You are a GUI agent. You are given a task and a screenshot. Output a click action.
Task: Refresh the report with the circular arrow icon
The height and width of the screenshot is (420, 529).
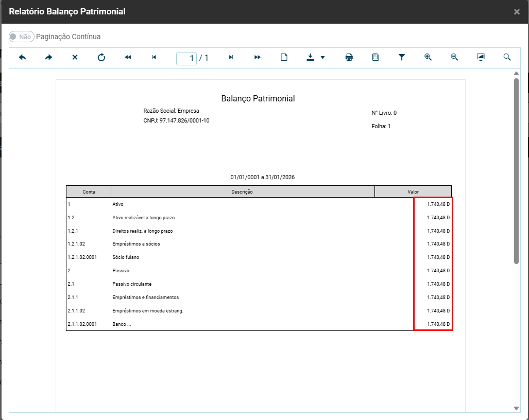[x=101, y=57]
